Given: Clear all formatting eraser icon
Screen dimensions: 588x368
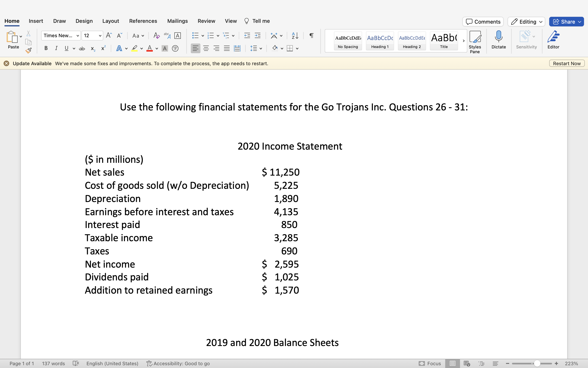Looking at the screenshot, I should [x=156, y=36].
